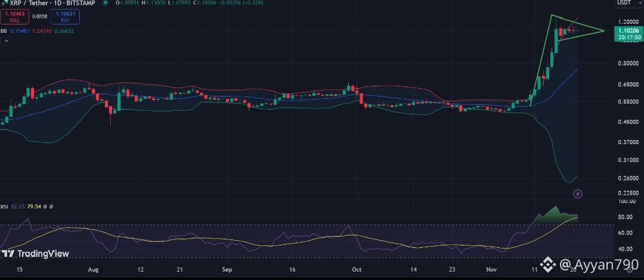Screen dimensions: 644x280
Task: Click the 0.31000 price scale label
Action: [629, 160]
